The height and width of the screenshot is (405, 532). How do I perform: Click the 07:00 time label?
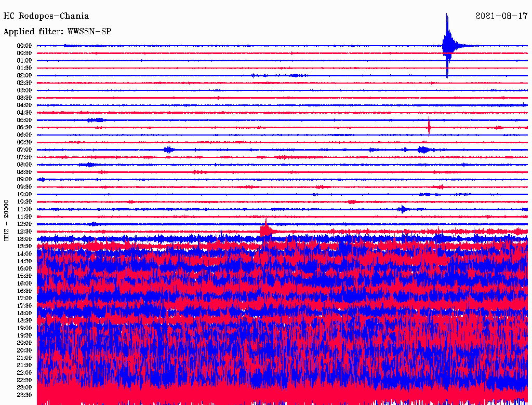pyautogui.click(x=24, y=150)
